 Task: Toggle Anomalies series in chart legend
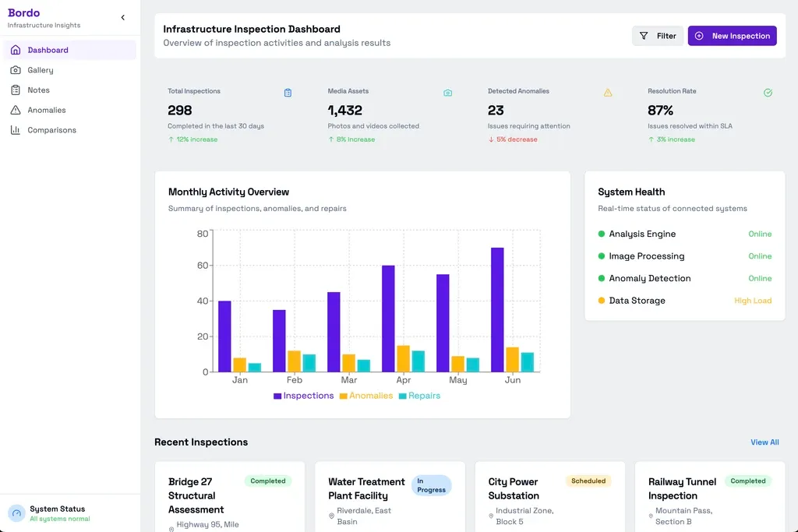click(365, 396)
